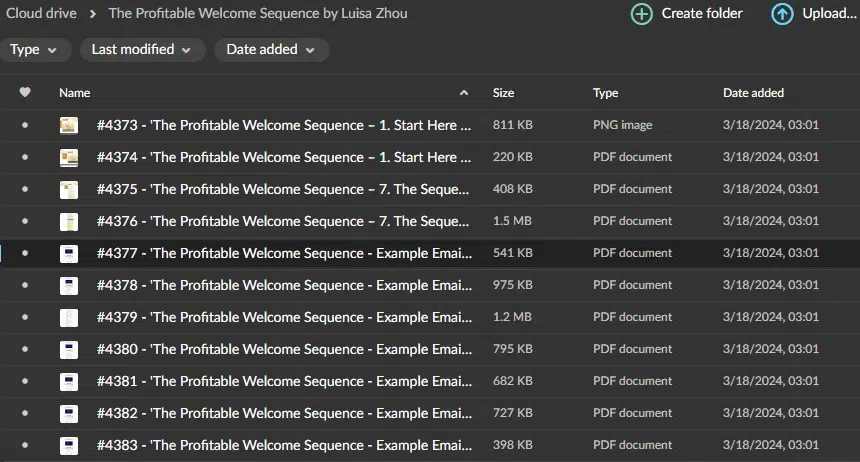Screen dimensions: 860x462
Task: Toggle favorite dot for file #4379
Action: coord(25,317)
